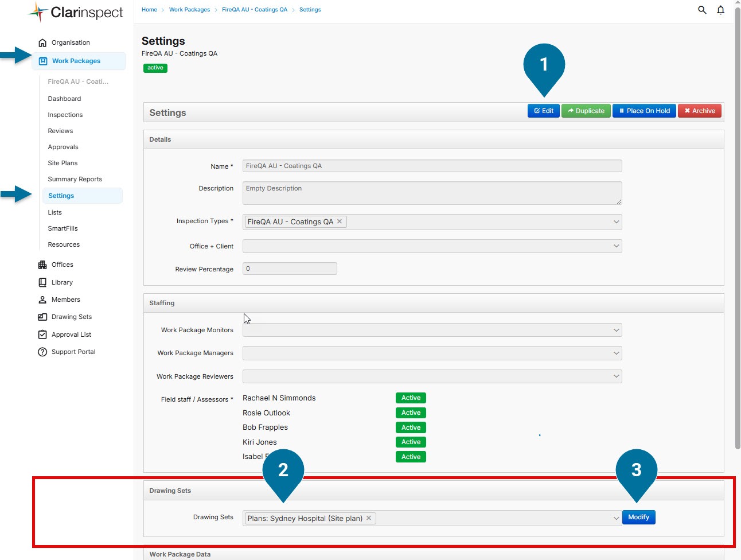Open Offices in the sidebar
741x560 pixels.
(63, 265)
